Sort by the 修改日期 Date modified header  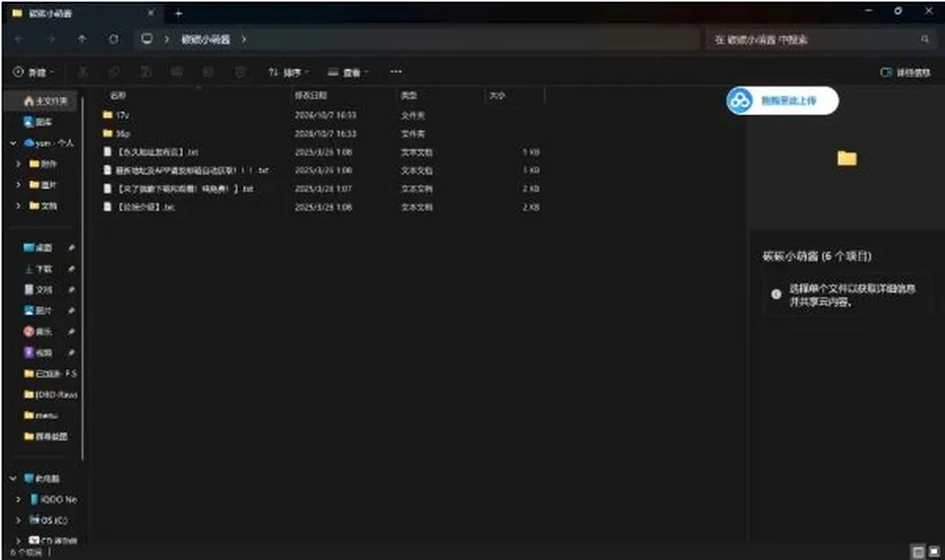click(x=310, y=95)
